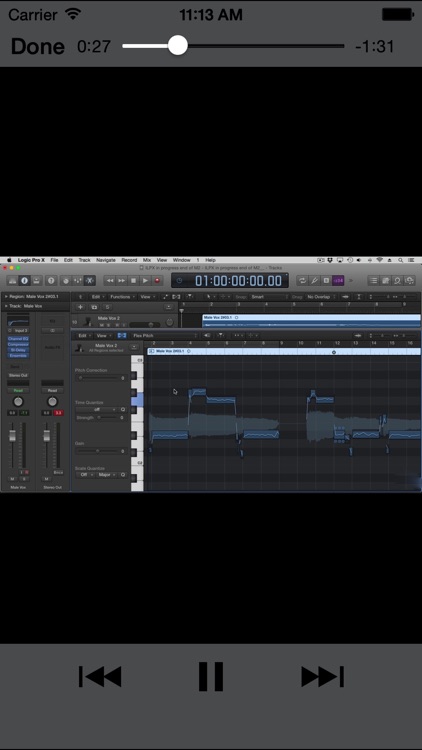Click the Ensemble plugin slot
The width and height of the screenshot is (422, 750).
pos(18,356)
